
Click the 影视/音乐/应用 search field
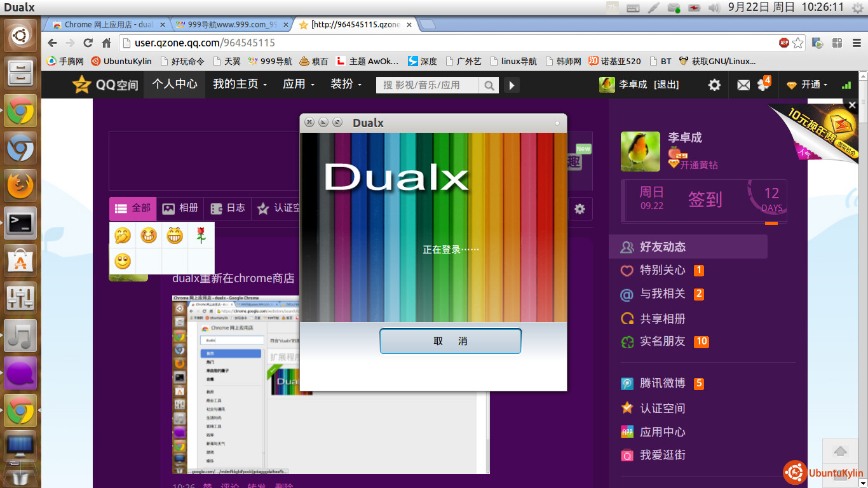point(429,85)
